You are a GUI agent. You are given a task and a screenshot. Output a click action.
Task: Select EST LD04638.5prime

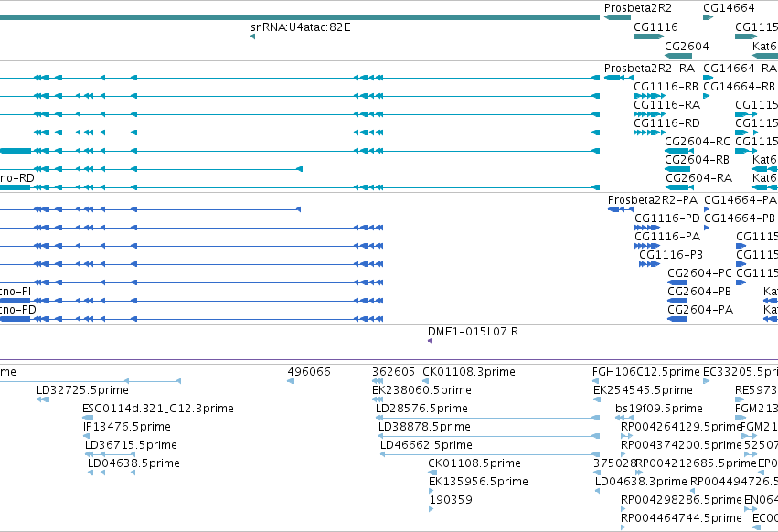[x=133, y=463]
